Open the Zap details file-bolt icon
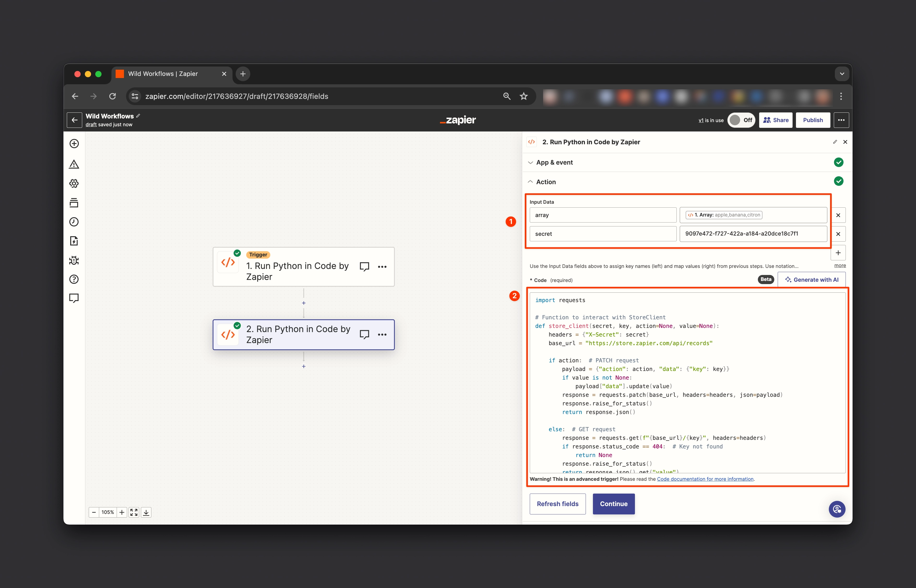The height and width of the screenshot is (588, 916). 74,241
